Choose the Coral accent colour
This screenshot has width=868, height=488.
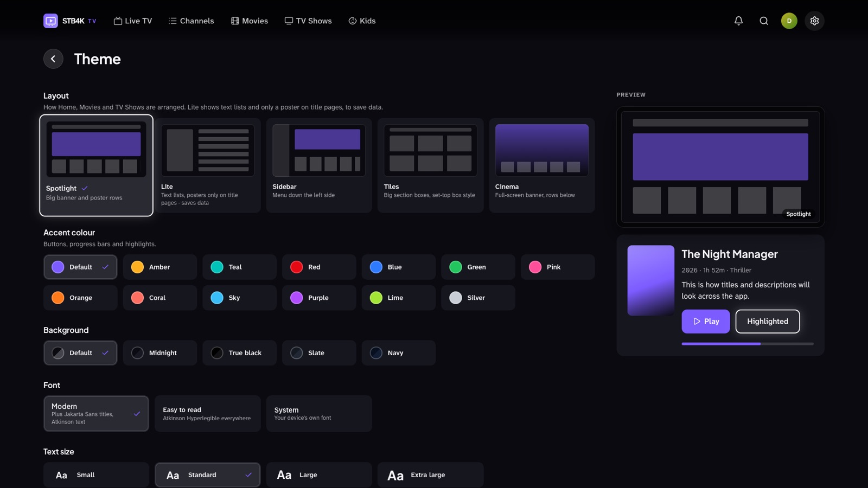pyautogui.click(x=160, y=298)
